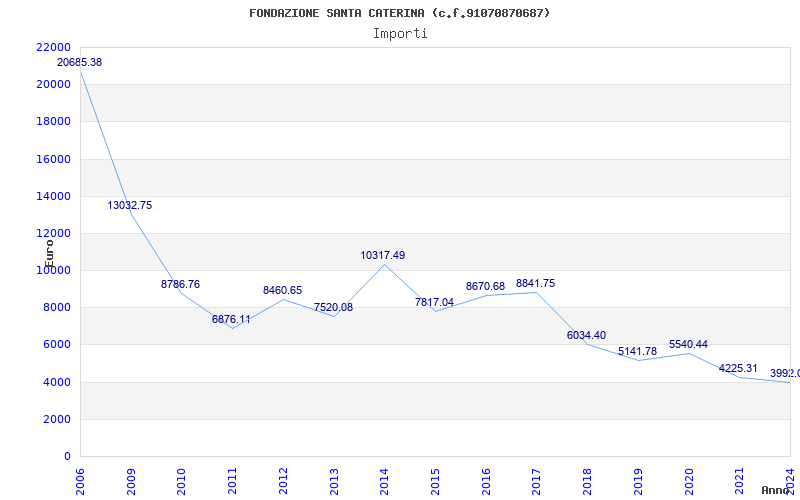The image size is (800, 500).
Task: Select the 10000 y-axis tick label
Action: point(52,270)
